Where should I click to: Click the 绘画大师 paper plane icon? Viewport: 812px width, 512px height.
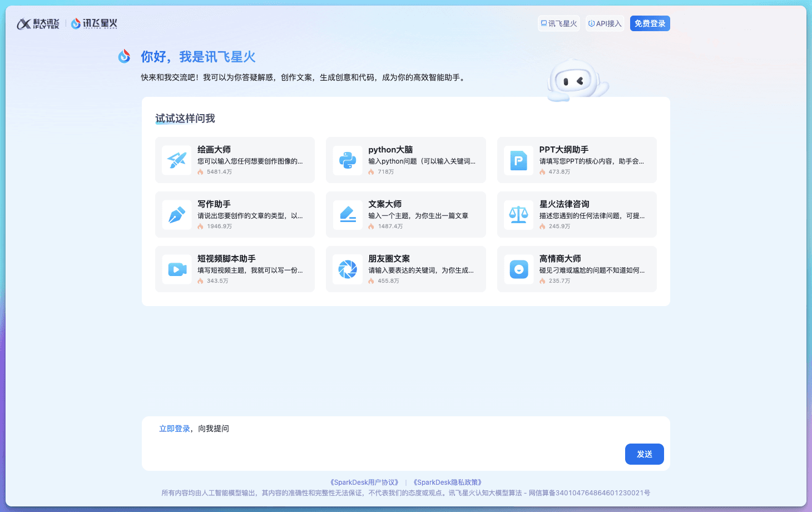pyautogui.click(x=177, y=160)
